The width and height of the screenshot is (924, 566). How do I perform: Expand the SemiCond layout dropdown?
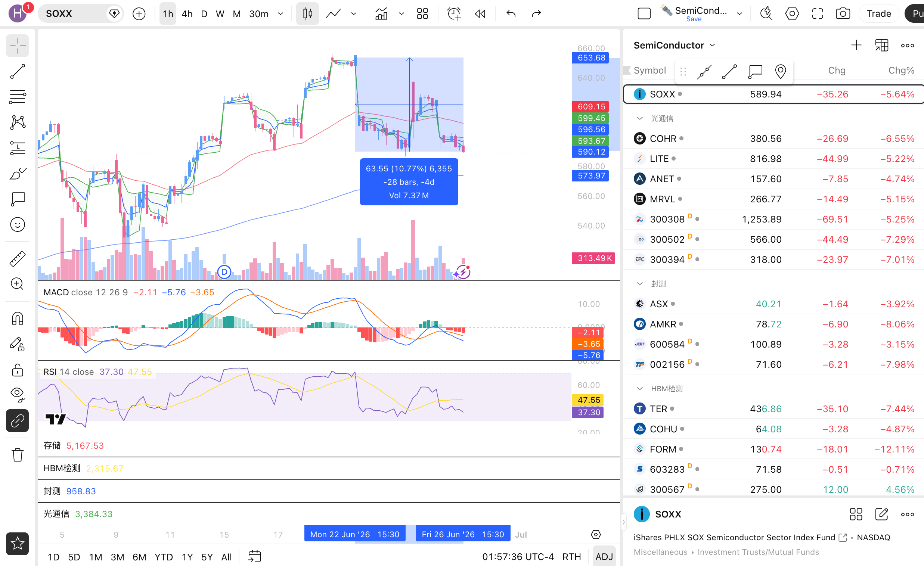point(739,14)
